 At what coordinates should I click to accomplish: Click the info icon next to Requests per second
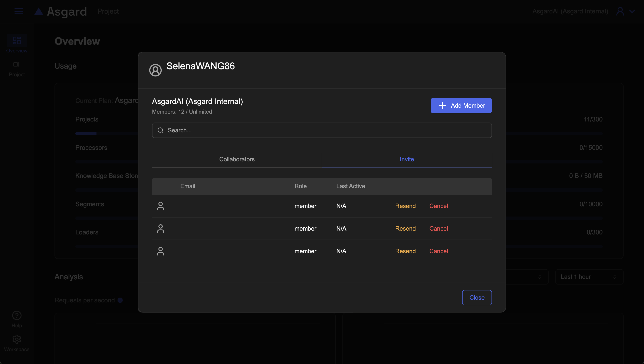click(120, 300)
